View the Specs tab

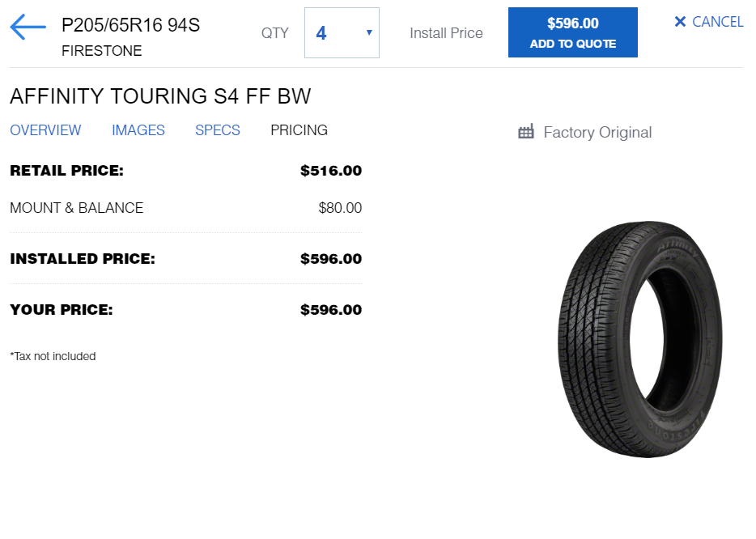pos(218,130)
